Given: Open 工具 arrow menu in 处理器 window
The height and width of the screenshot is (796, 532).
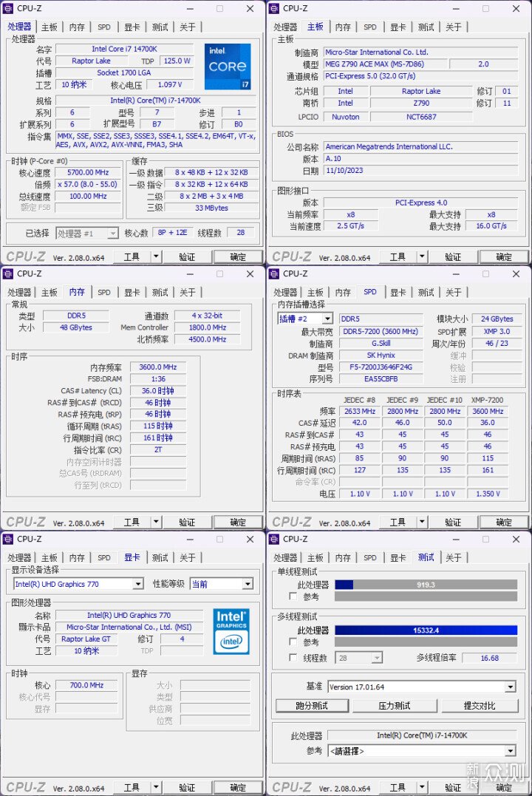Looking at the screenshot, I should pyautogui.click(x=157, y=257).
